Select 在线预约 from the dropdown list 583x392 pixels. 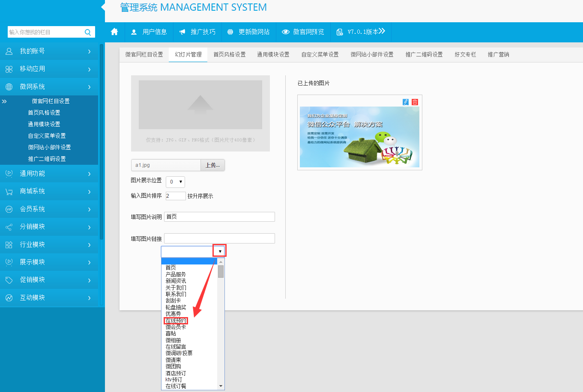(176, 321)
